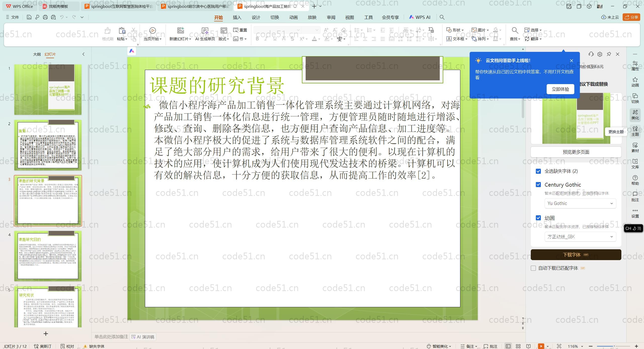Click the zoom slider in status bar
The image size is (644, 349).
(614, 346)
